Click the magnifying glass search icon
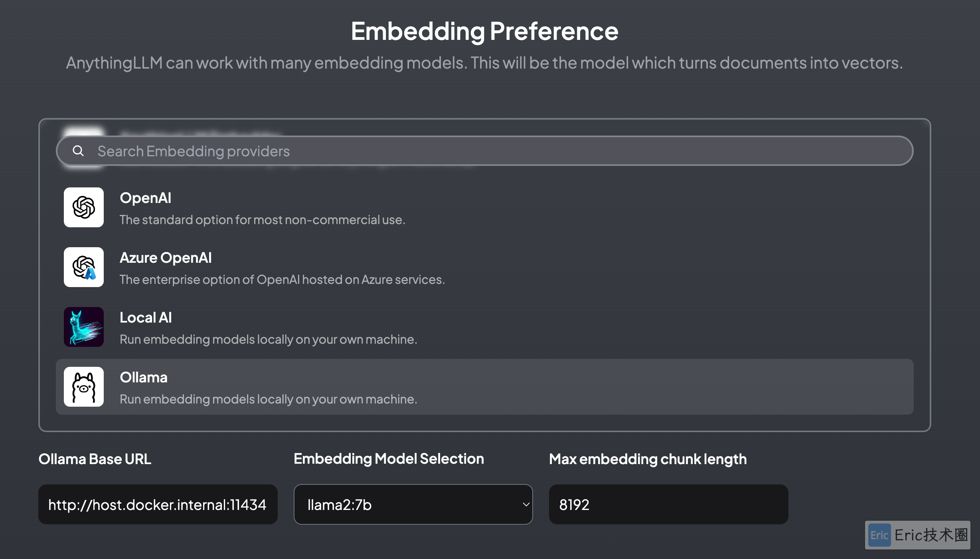The width and height of the screenshot is (980, 559). pos(78,151)
